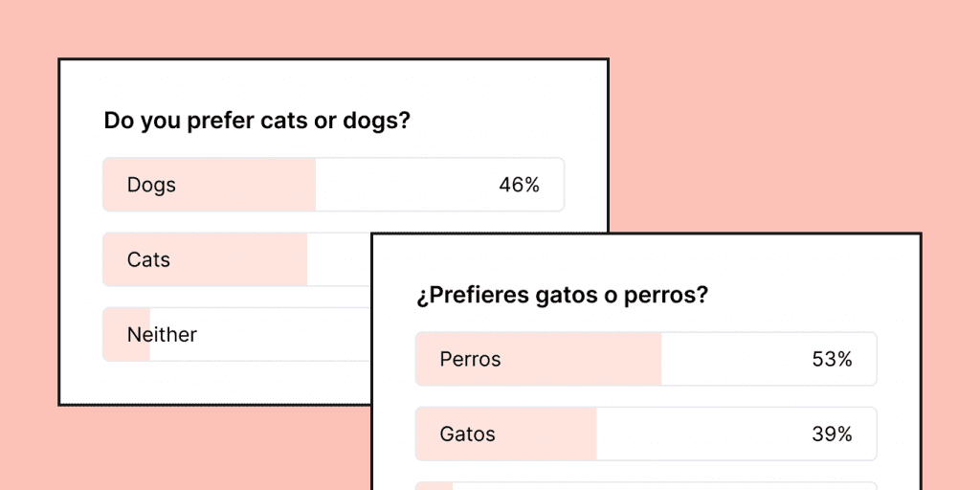The width and height of the screenshot is (980, 490).
Task: Click the white unfilled area of Perros bar
Action: pos(727,360)
